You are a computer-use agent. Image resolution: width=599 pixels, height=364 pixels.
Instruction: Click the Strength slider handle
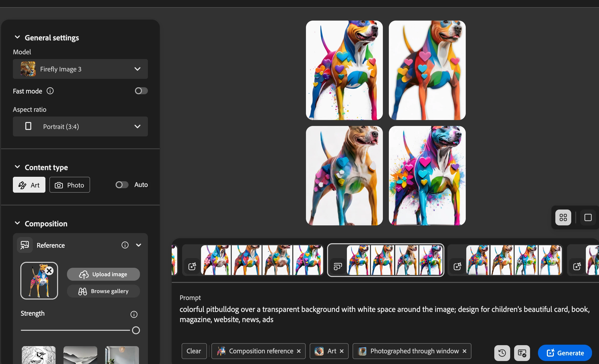[136, 330]
